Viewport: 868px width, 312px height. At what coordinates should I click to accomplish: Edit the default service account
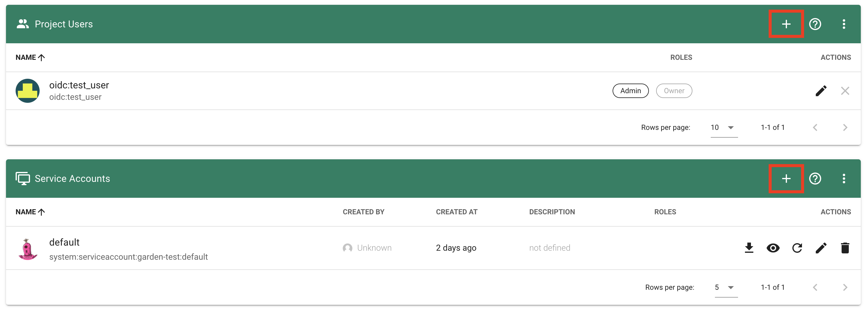(x=821, y=248)
